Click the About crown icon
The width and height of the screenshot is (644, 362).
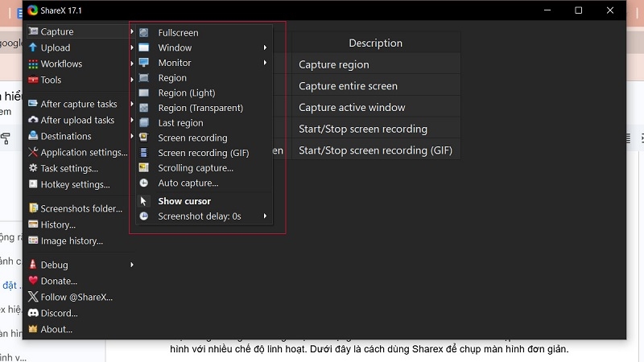point(33,329)
